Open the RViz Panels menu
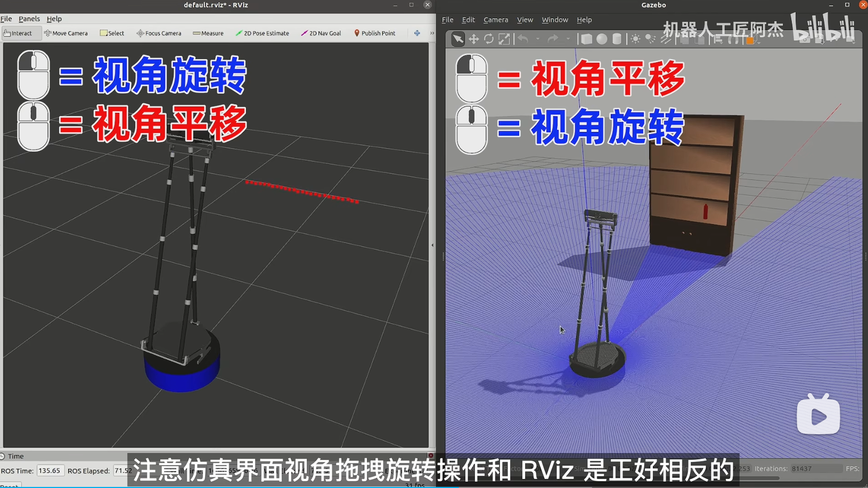This screenshot has height=488, width=868. coord(29,19)
